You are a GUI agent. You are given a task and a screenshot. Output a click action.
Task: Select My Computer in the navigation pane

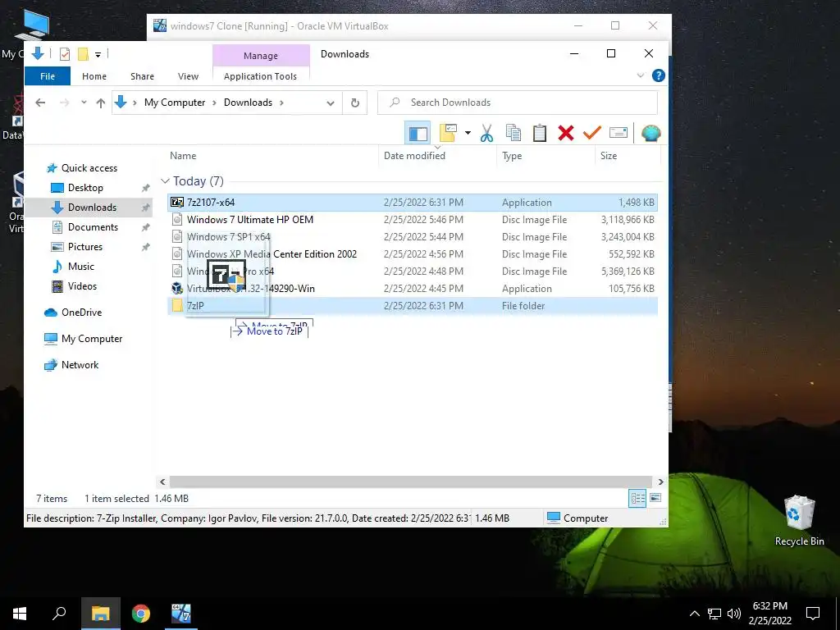[92, 339]
